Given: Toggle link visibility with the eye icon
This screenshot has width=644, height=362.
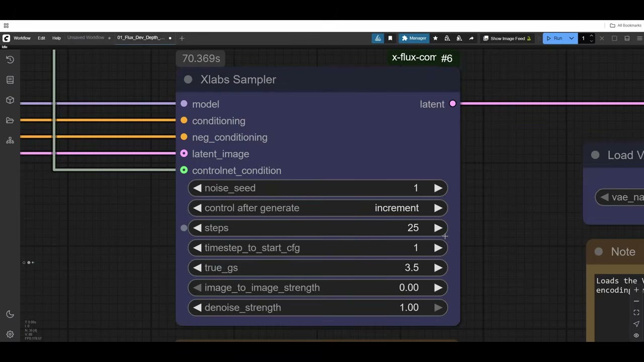Looking at the screenshot, I should click(x=636, y=335).
